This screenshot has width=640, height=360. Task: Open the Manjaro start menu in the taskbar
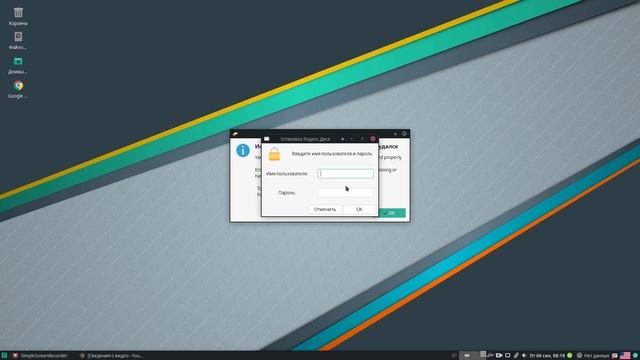click(x=4, y=356)
